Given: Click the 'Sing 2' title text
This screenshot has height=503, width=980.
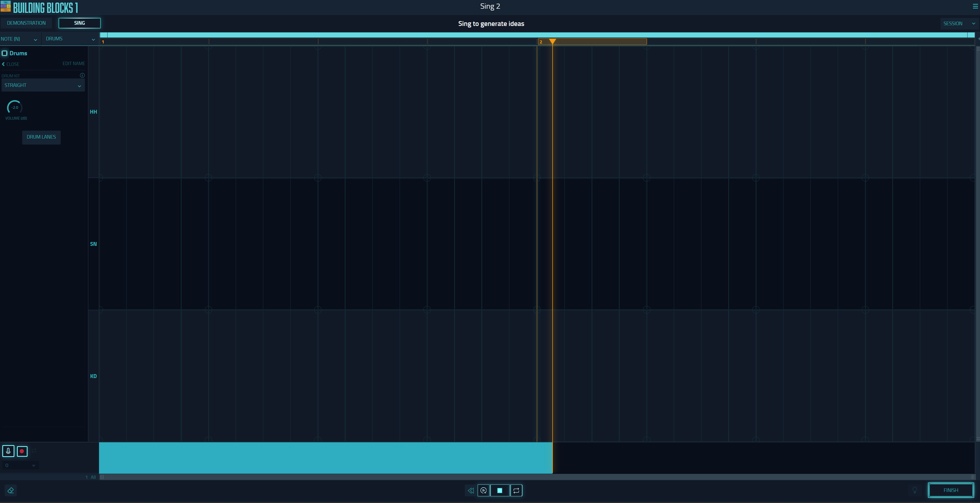Looking at the screenshot, I should tap(490, 6).
